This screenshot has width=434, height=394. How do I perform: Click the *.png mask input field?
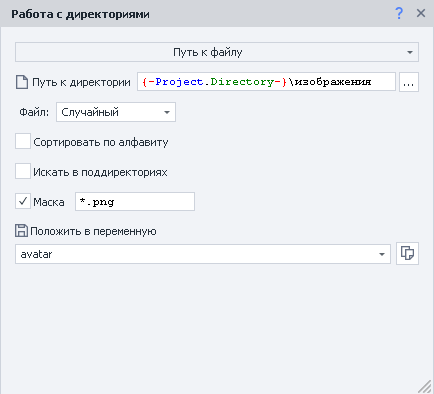[x=135, y=201]
